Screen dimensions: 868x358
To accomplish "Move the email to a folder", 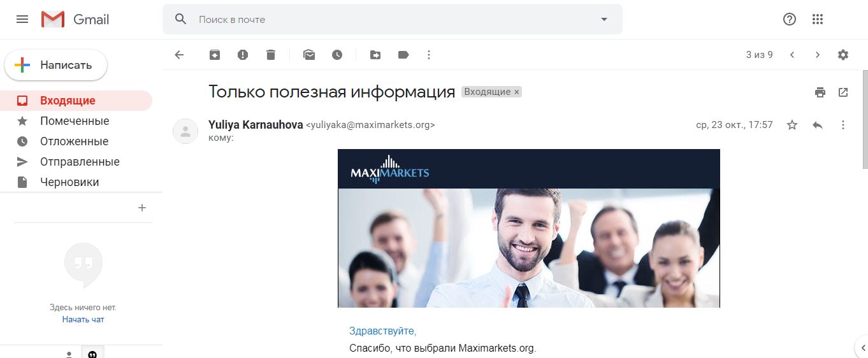I will pyautogui.click(x=375, y=55).
